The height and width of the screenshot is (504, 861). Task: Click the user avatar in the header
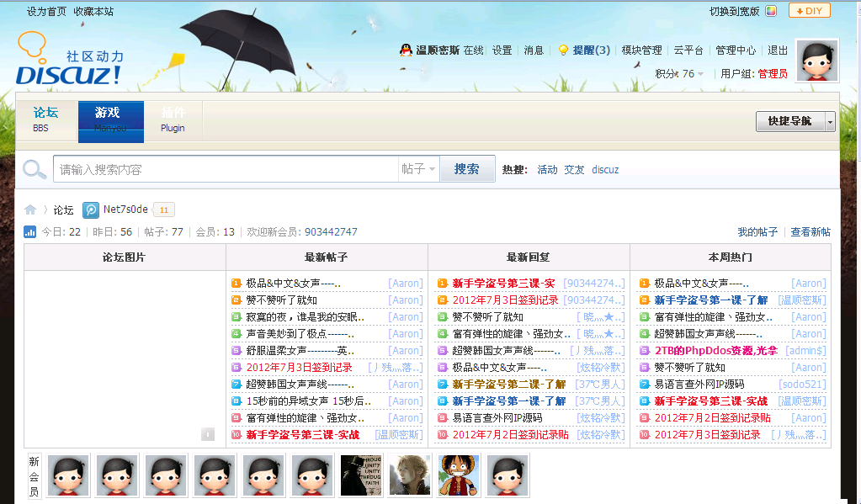click(x=817, y=61)
